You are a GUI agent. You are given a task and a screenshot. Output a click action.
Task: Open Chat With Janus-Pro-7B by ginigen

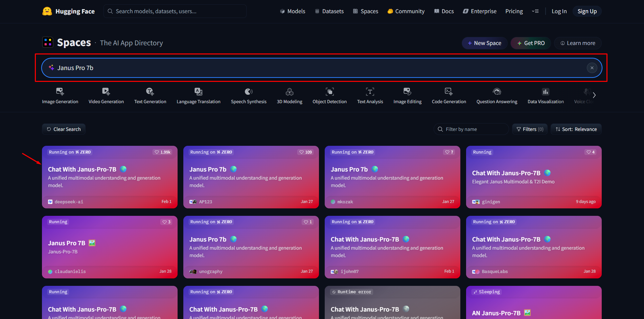534,177
